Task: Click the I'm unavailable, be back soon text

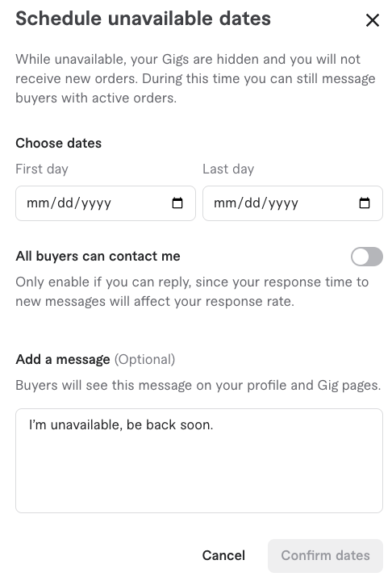Action: click(121, 424)
